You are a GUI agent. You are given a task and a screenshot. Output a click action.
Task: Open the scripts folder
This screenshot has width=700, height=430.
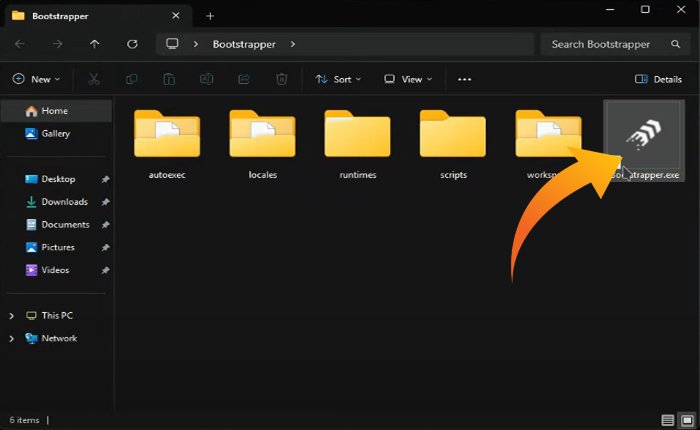(x=453, y=144)
